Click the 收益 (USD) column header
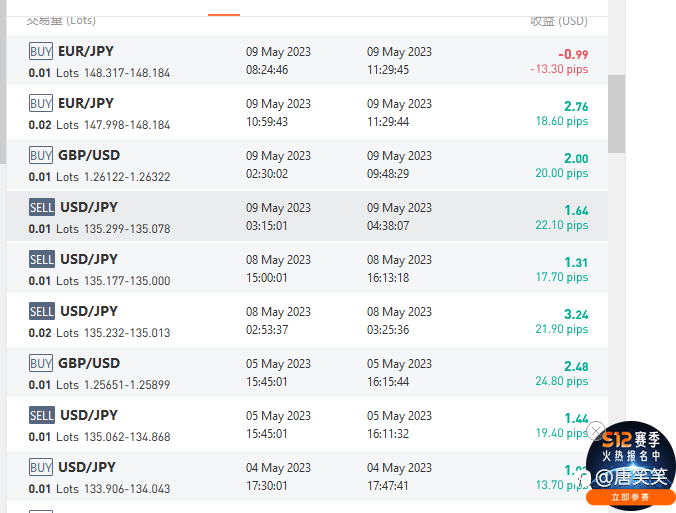The width and height of the screenshot is (676, 513). click(559, 20)
